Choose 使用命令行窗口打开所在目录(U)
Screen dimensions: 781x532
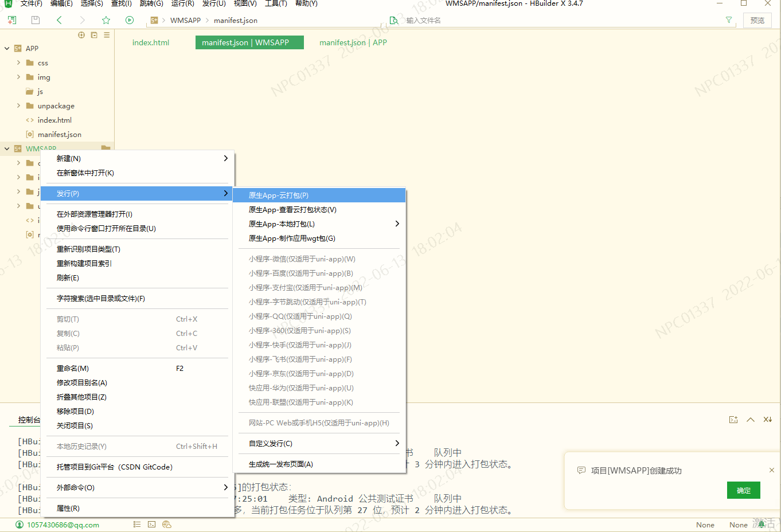coord(138,229)
